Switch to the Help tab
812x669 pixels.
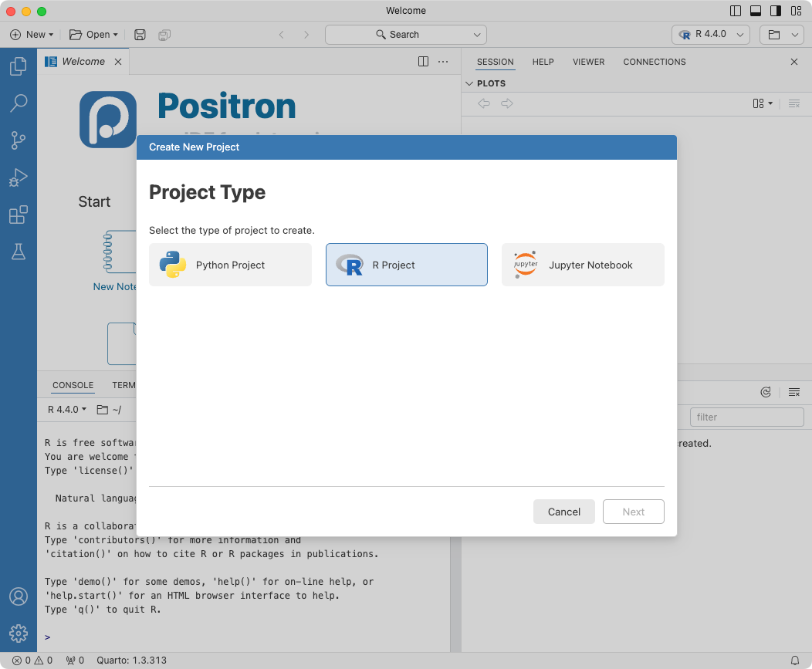(543, 62)
